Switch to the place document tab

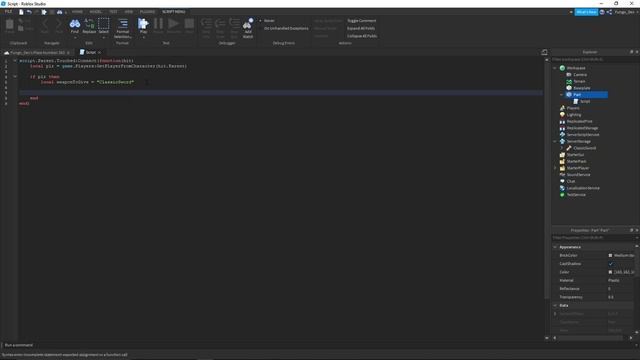pos(37,53)
